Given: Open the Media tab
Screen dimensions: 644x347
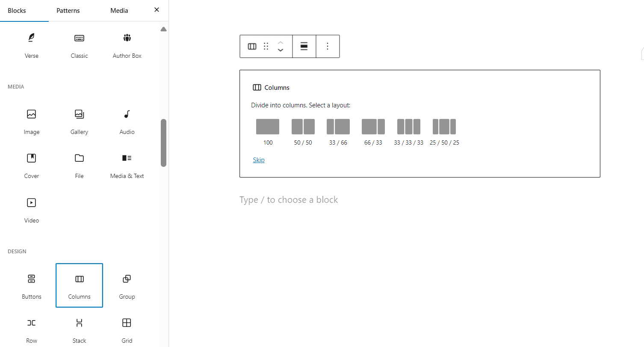Looking at the screenshot, I should [119, 10].
